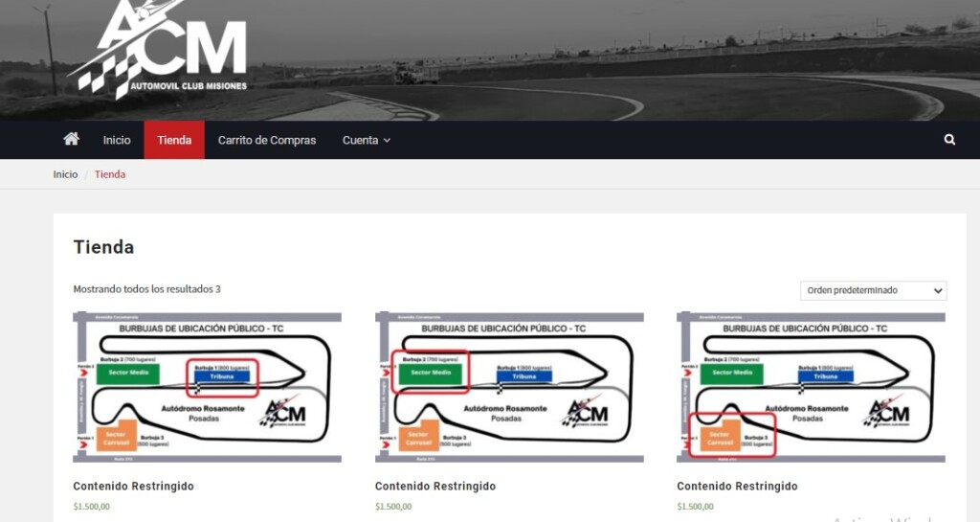Click first product's Contenido Restringido title
Screen dimensions: 980x522
[133, 487]
